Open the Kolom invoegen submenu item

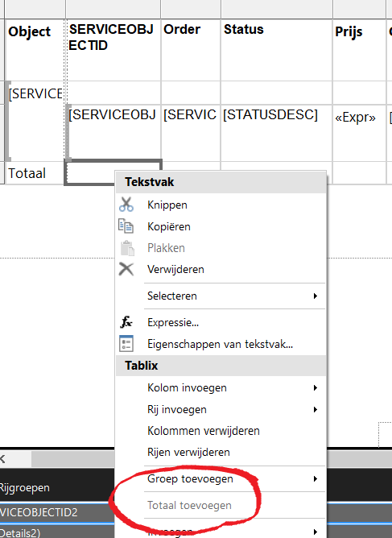pyautogui.click(x=221, y=387)
